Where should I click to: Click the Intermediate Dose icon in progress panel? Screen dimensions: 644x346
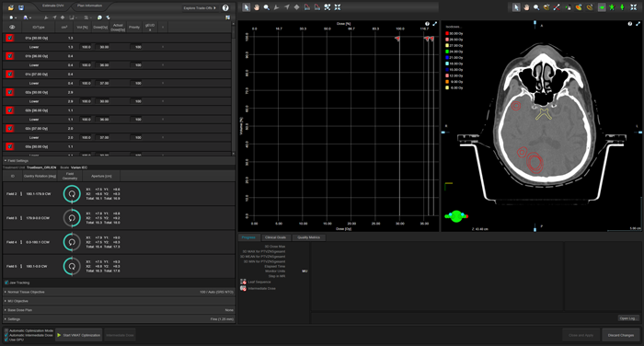click(x=243, y=288)
